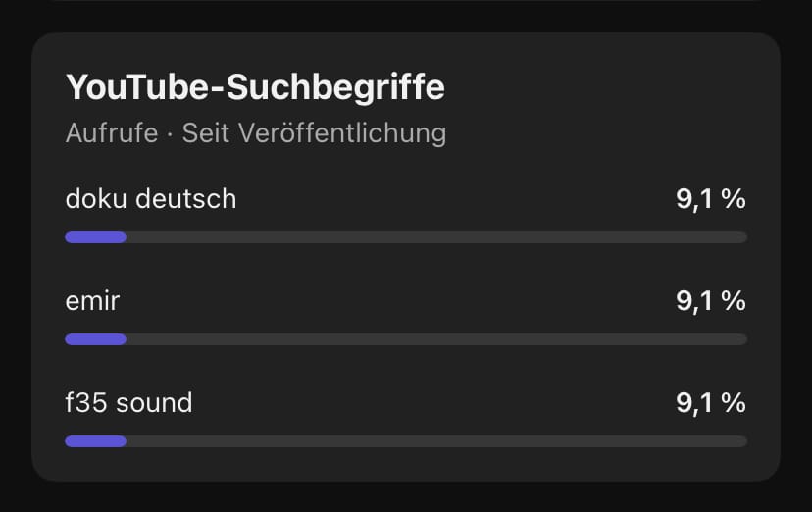Tap the word Veröffentlichung in the subtitle
Image resolution: width=812 pixels, height=512 pixels.
pyautogui.click(x=342, y=133)
